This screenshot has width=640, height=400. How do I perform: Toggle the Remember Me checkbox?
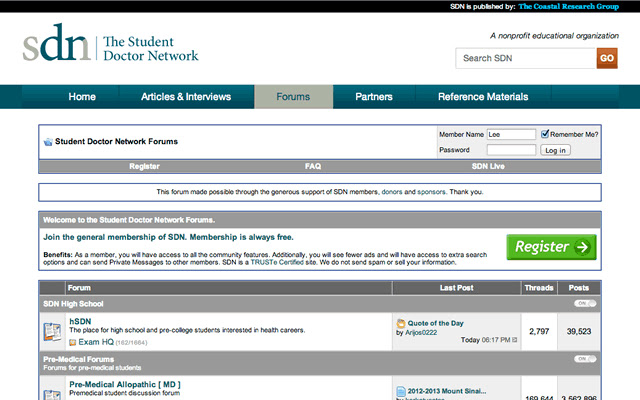544,134
